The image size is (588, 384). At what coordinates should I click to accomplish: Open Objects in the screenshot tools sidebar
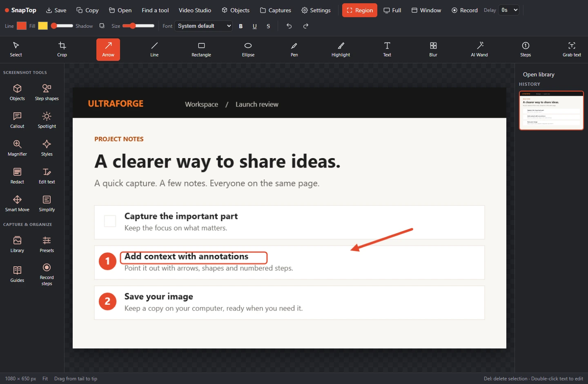click(17, 92)
